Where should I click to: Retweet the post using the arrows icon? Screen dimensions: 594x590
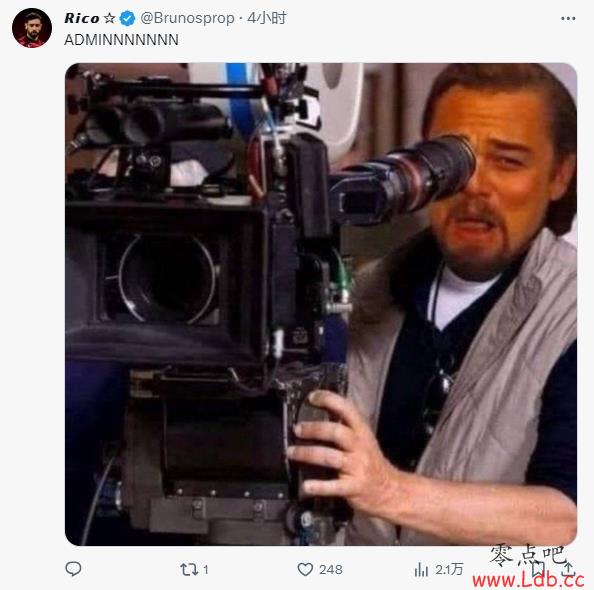click(189, 569)
